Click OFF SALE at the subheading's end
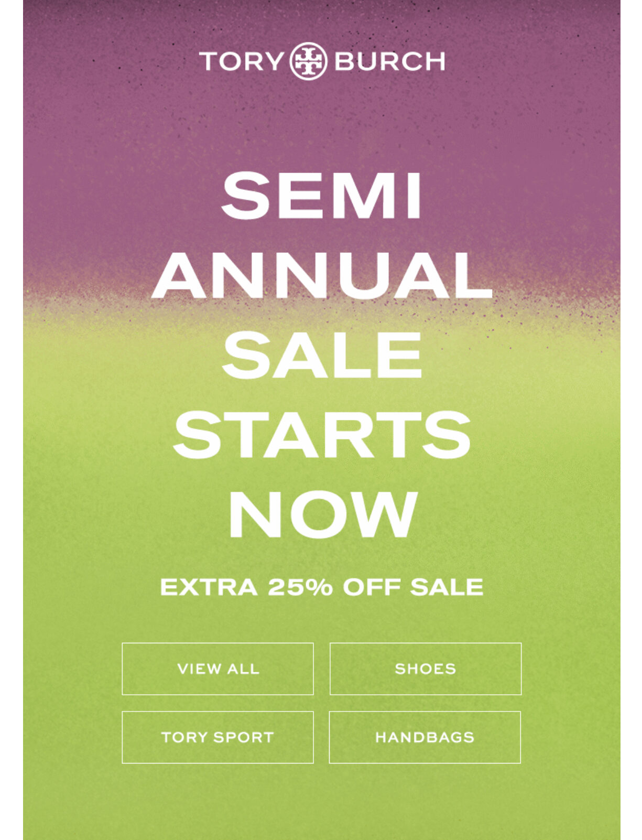Screen dimensions: 642x840 coord(413,587)
